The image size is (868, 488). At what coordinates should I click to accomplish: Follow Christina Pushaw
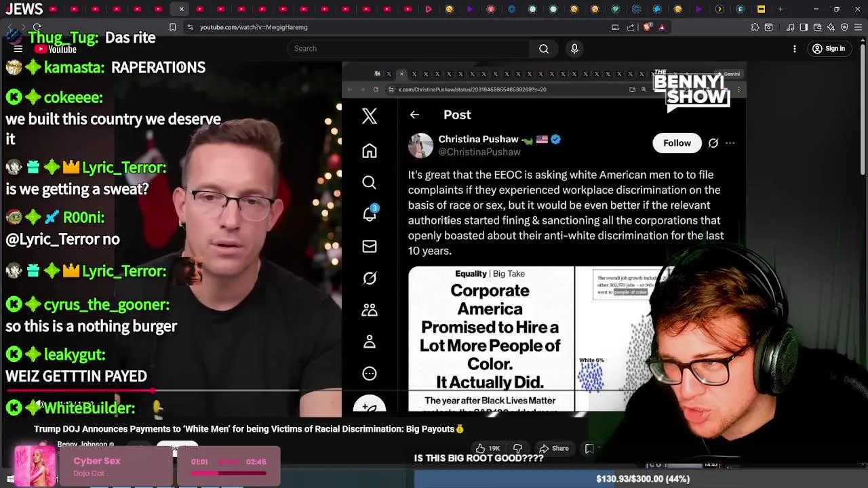tap(677, 143)
